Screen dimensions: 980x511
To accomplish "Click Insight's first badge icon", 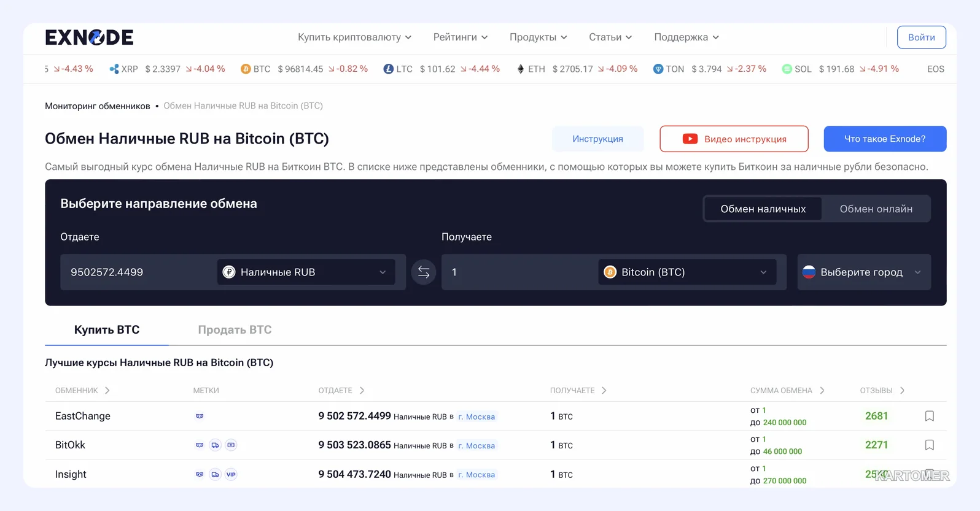I will click(200, 474).
